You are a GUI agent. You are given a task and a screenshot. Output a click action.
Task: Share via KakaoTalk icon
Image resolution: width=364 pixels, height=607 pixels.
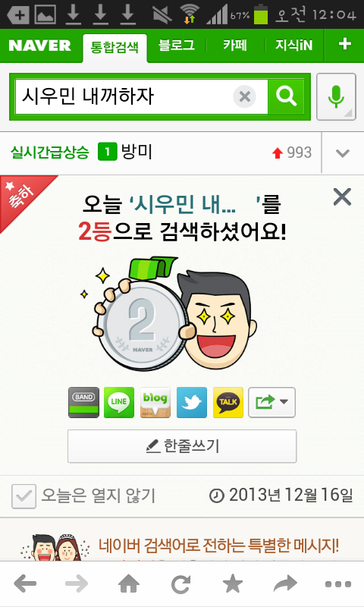click(x=227, y=403)
